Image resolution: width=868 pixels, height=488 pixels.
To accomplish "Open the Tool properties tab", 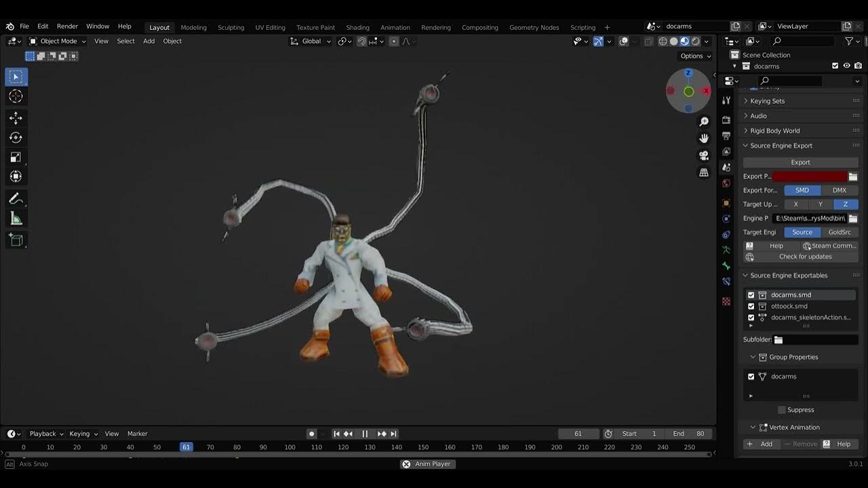I will tap(726, 101).
